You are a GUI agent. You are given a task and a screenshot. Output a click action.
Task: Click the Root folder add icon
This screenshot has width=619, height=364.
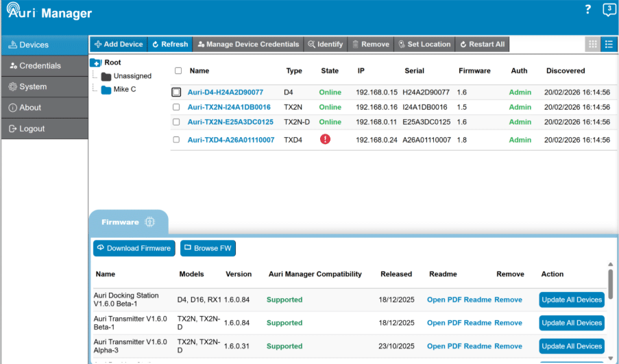(x=95, y=62)
